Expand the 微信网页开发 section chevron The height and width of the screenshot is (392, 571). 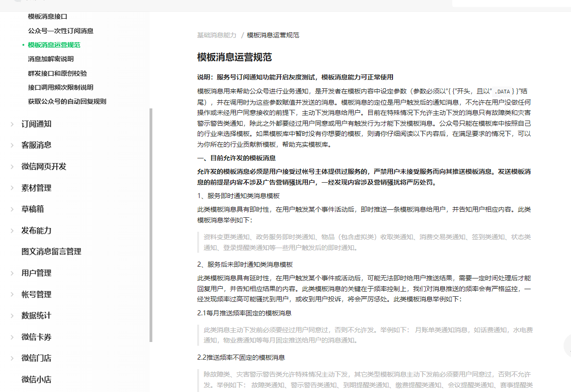coord(12,167)
